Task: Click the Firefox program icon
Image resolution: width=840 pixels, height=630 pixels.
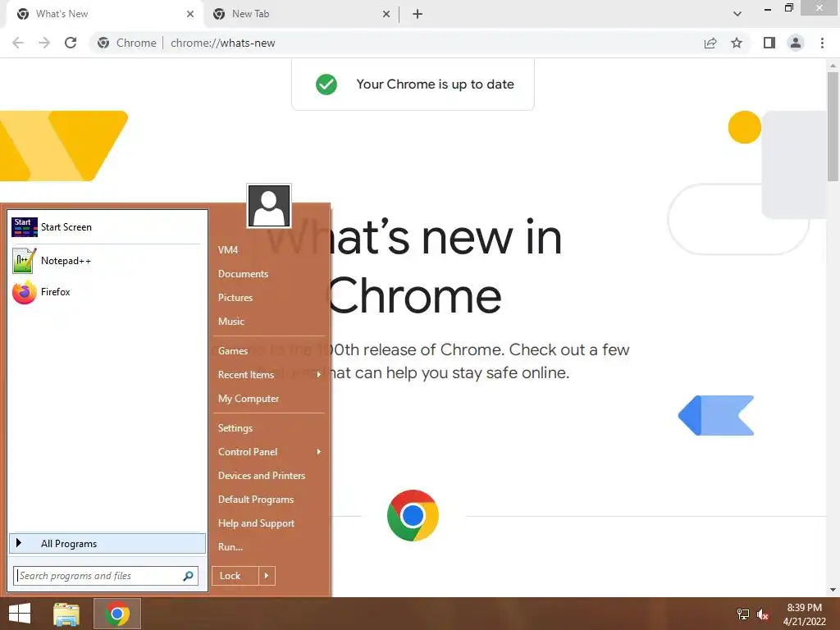Action: [x=24, y=292]
